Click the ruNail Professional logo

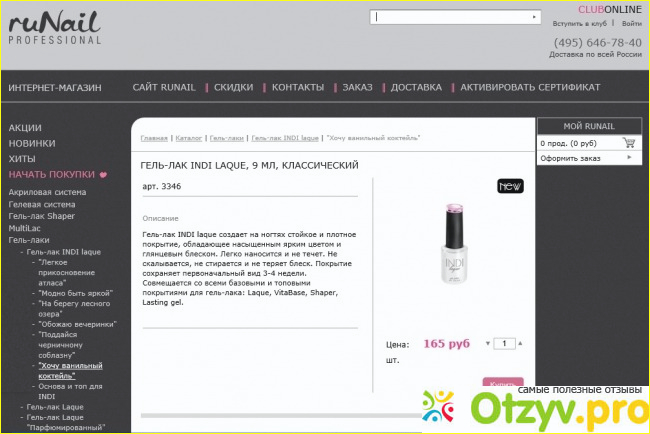pos(55,27)
